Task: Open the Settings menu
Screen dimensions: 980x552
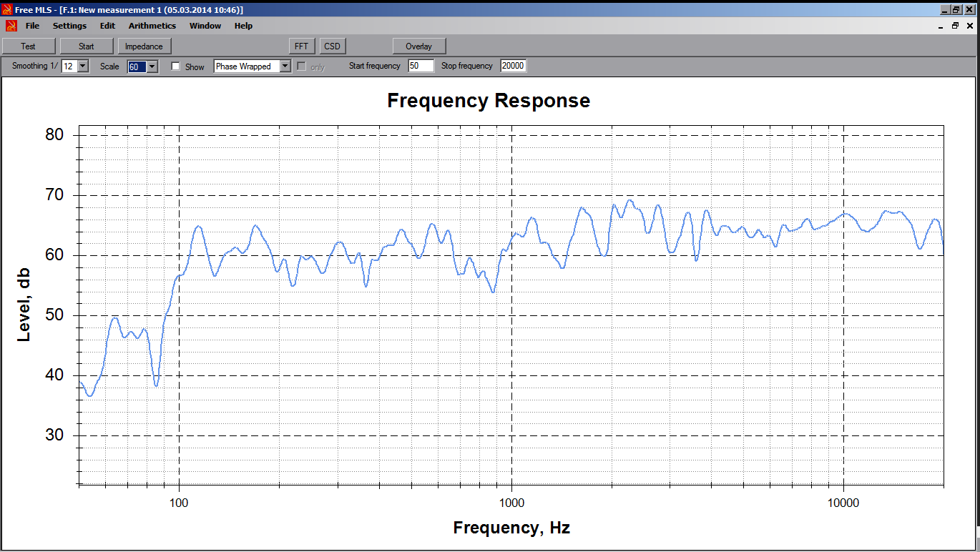Action: pos(69,26)
